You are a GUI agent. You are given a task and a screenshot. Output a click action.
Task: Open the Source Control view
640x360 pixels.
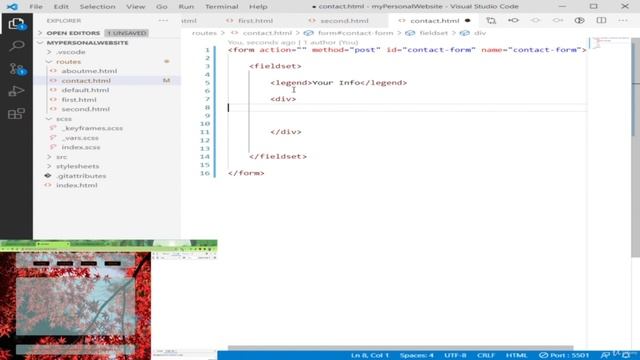pos(16,69)
